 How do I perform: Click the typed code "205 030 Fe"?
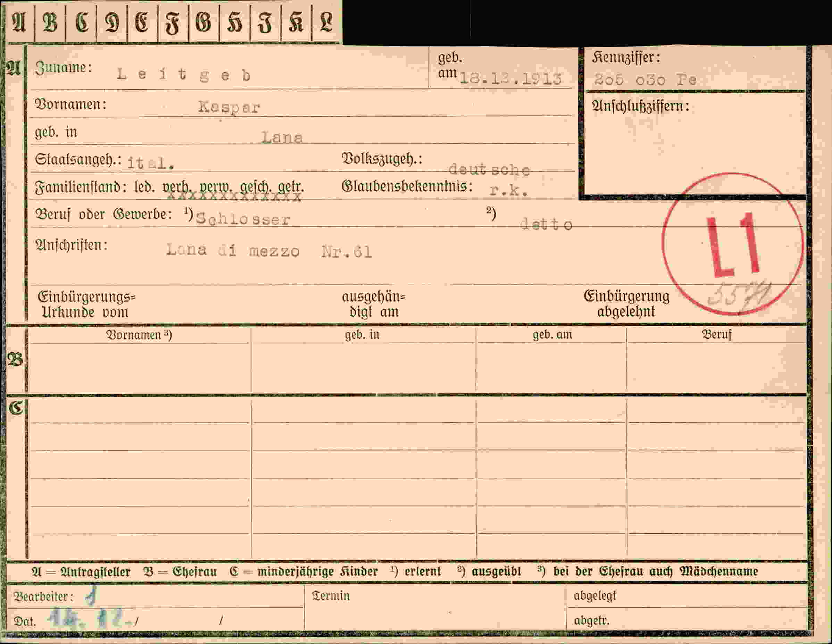click(x=645, y=80)
